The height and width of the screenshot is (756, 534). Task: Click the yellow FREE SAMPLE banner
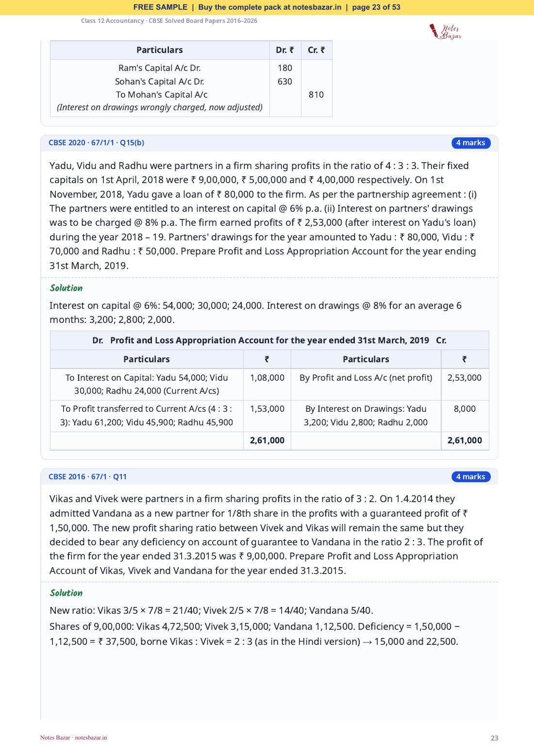click(267, 7)
